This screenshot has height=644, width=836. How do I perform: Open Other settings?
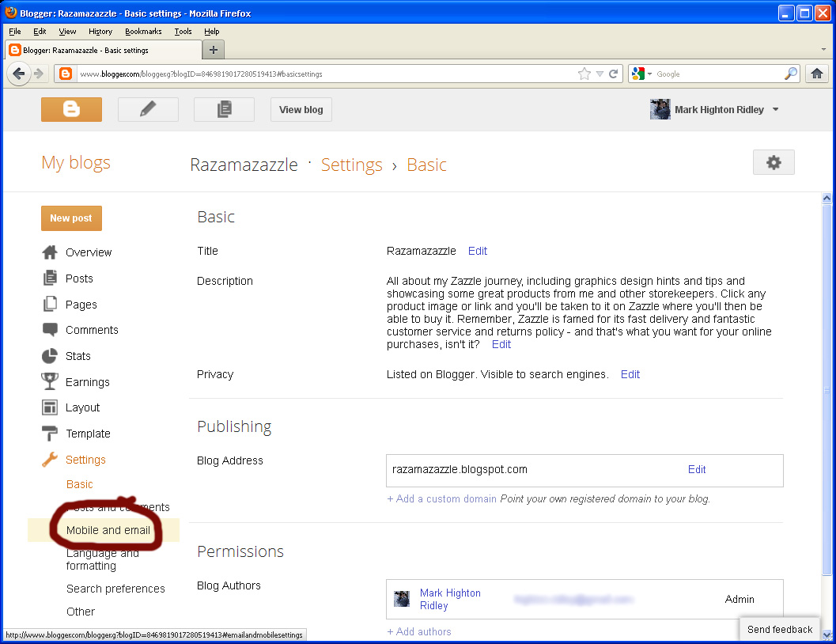point(81,612)
